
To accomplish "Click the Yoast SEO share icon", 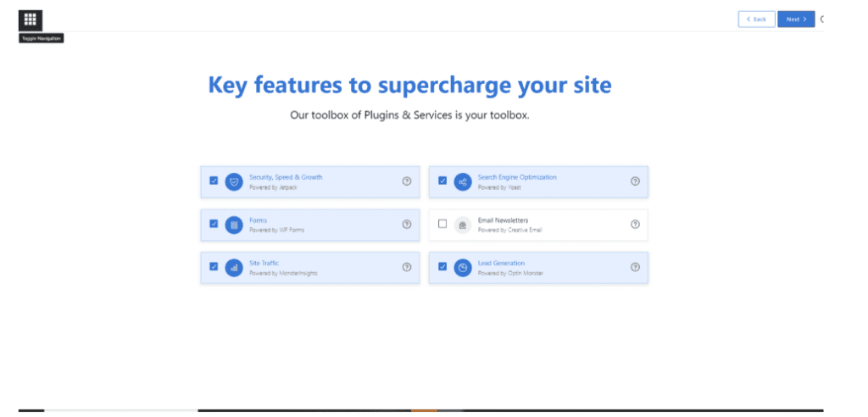I will pyautogui.click(x=463, y=181).
